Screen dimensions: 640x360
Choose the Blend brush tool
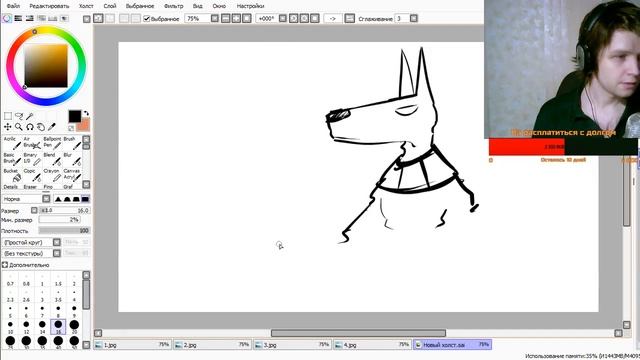pos(51,159)
